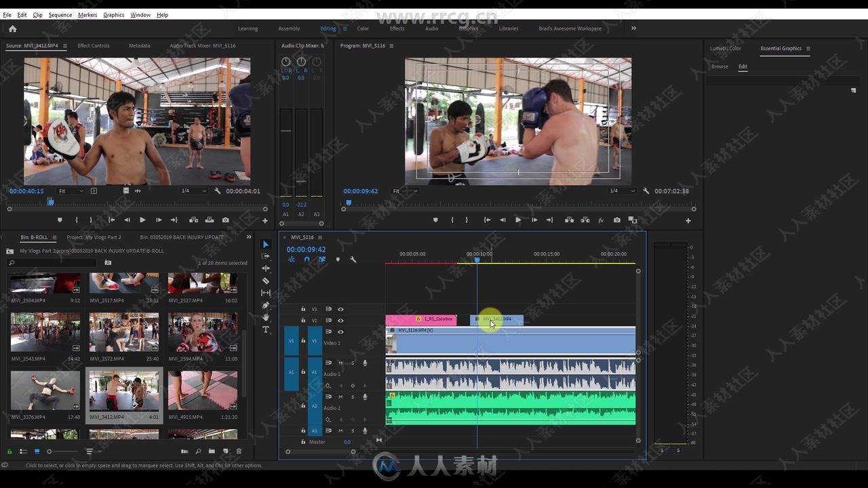This screenshot has width=868, height=488.
Task: Select the Selection tool in timeline toolbar
Action: tap(266, 244)
